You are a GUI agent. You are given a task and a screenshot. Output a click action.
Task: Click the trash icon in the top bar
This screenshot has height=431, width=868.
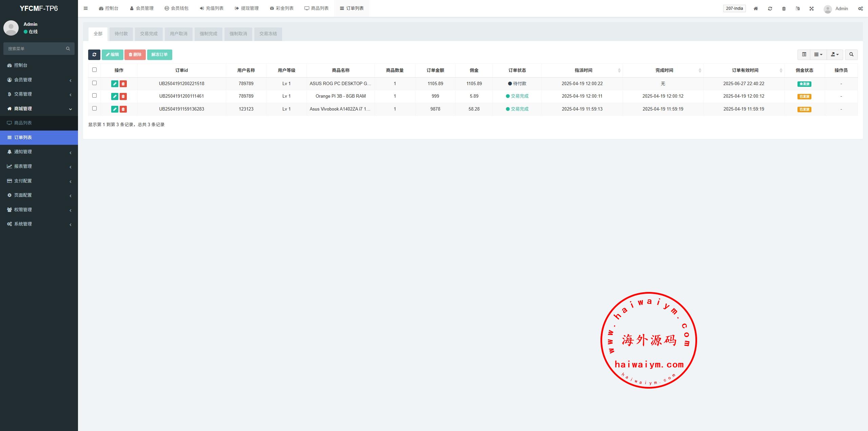(x=784, y=8)
